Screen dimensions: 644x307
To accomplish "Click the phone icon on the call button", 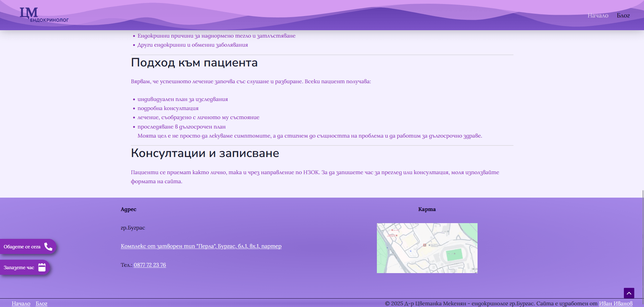I will [48, 247].
